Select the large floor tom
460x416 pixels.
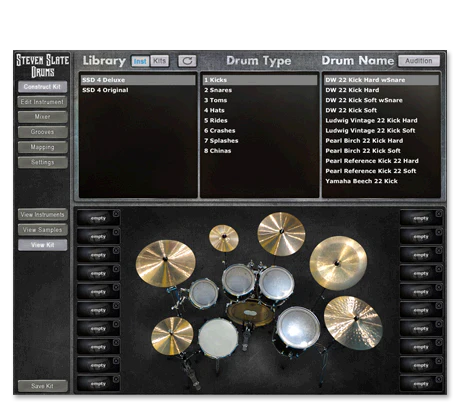[298, 328]
